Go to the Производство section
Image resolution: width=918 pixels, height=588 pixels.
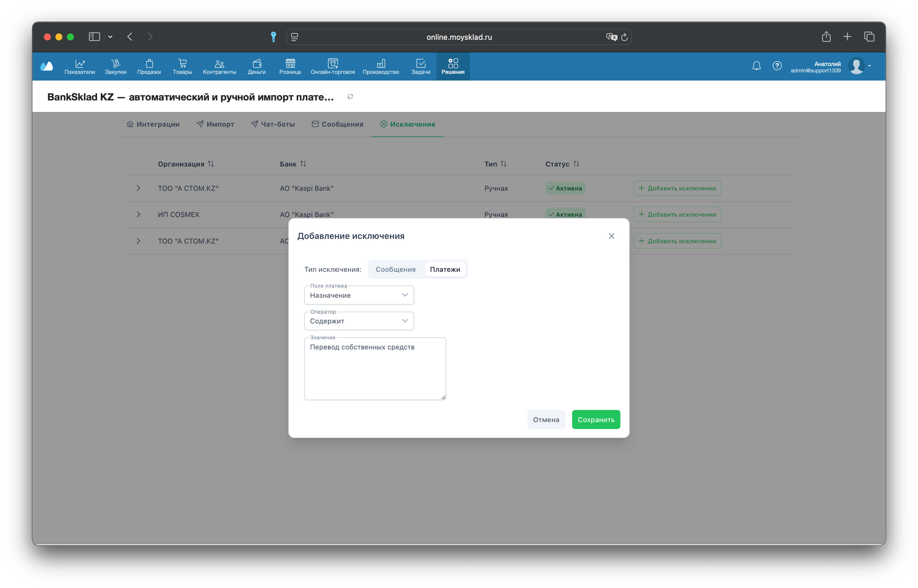tap(381, 66)
